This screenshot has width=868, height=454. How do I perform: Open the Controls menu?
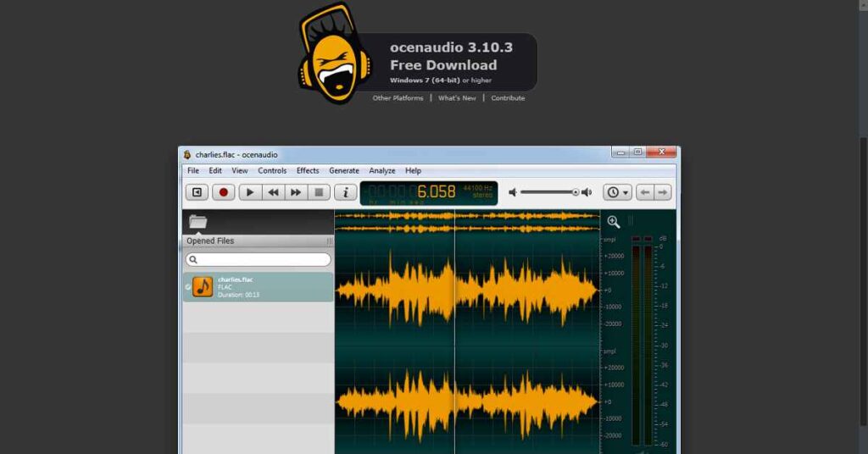pyautogui.click(x=272, y=171)
